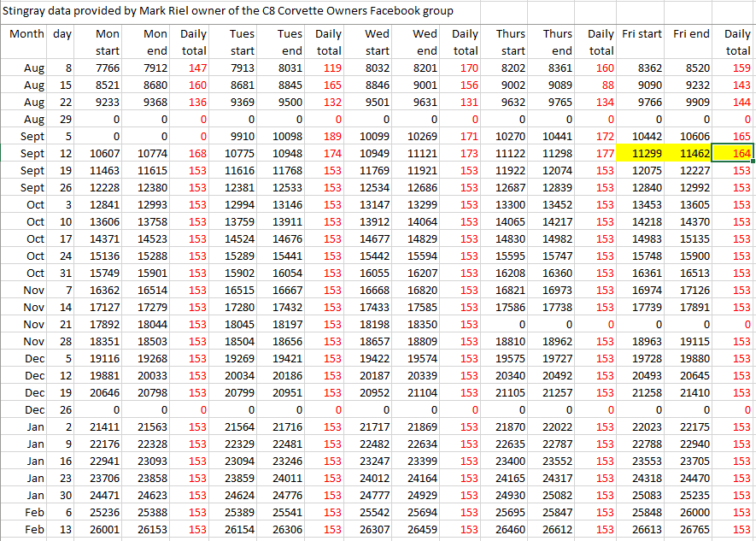The width and height of the screenshot is (756, 541).
Task: Select the yellow highlighted cell 11299
Action: [642, 152]
